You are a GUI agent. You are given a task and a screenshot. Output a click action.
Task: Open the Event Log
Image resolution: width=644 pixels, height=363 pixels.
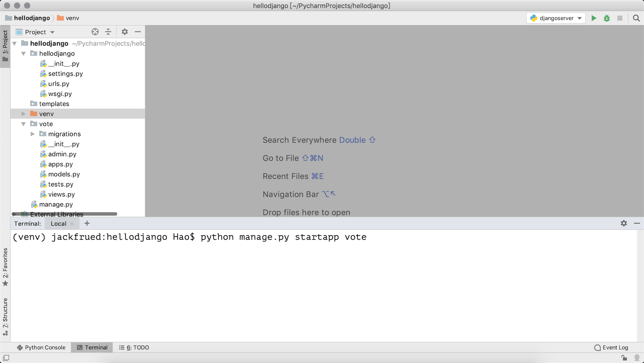point(611,347)
